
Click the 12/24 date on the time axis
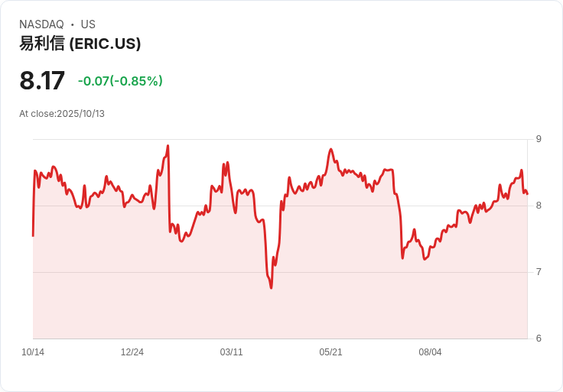pos(132,352)
